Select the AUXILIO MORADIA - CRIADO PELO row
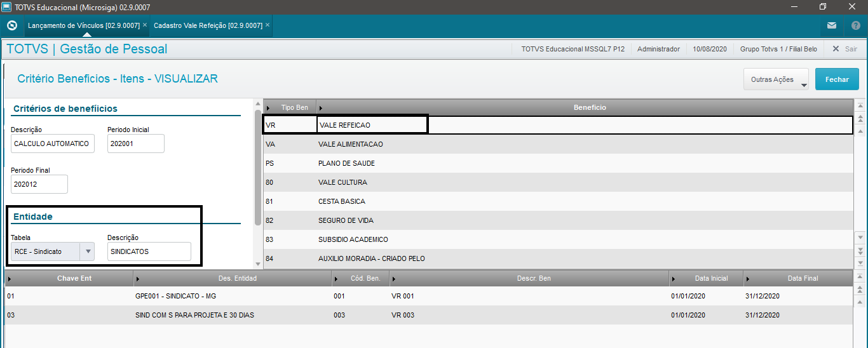Image resolution: width=868 pixels, height=348 pixels. tap(558, 258)
